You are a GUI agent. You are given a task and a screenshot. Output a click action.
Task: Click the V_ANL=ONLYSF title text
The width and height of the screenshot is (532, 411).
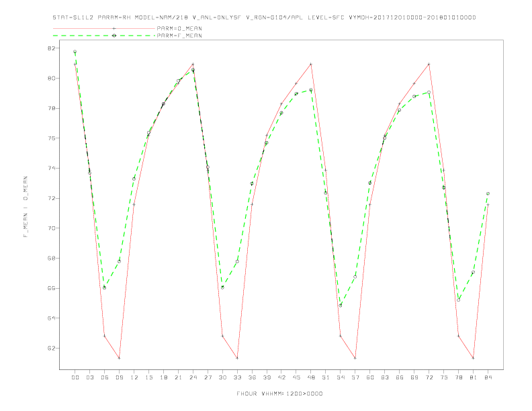(x=216, y=17)
